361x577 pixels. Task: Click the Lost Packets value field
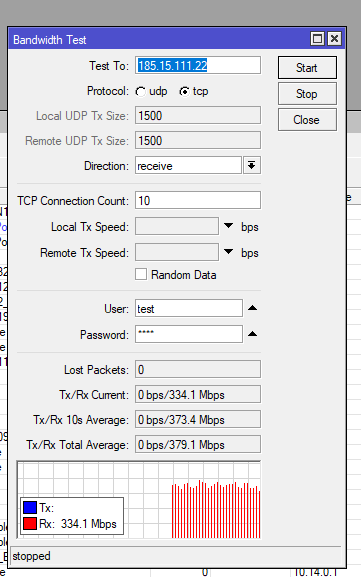pyautogui.click(x=198, y=369)
